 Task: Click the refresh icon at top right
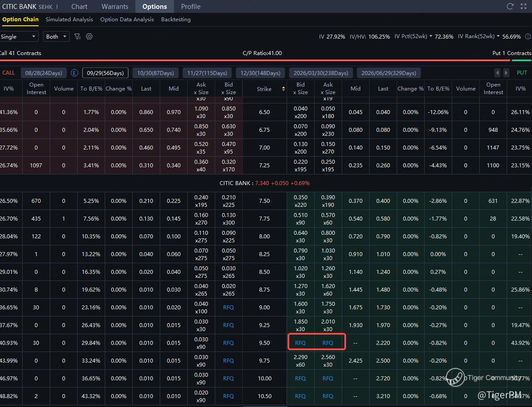coord(510,6)
